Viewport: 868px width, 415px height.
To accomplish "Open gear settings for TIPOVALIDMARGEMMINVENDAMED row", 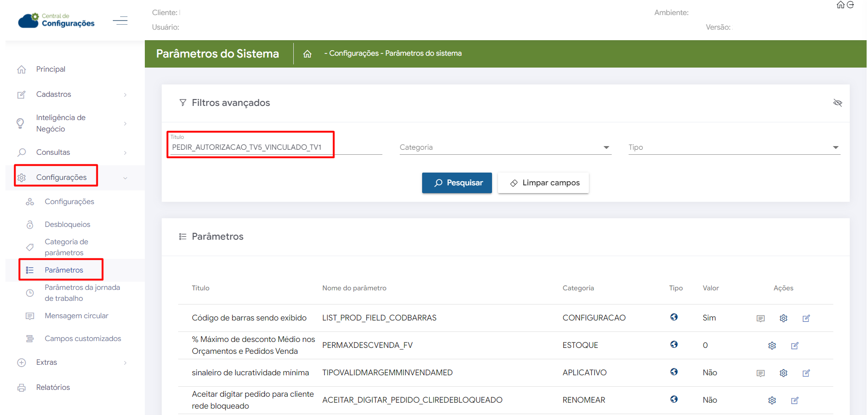I will click(x=783, y=373).
